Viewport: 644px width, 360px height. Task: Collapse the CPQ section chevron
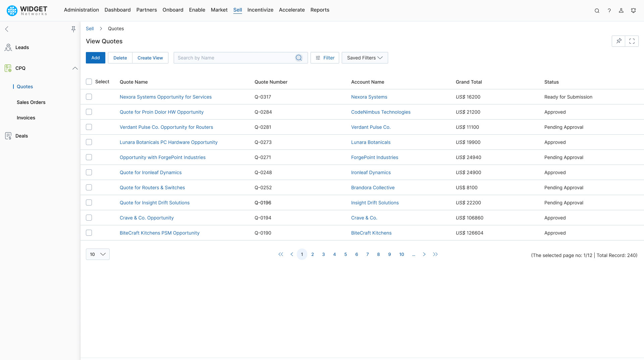(75, 68)
